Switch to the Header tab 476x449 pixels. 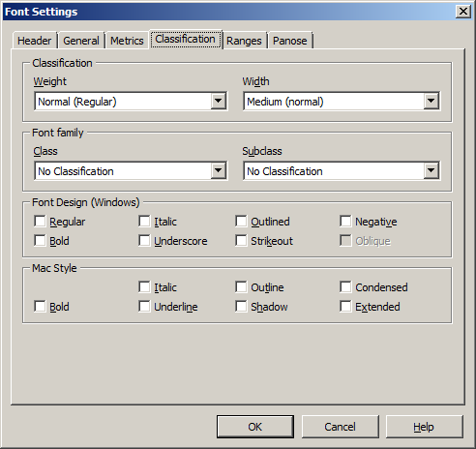[x=35, y=41]
